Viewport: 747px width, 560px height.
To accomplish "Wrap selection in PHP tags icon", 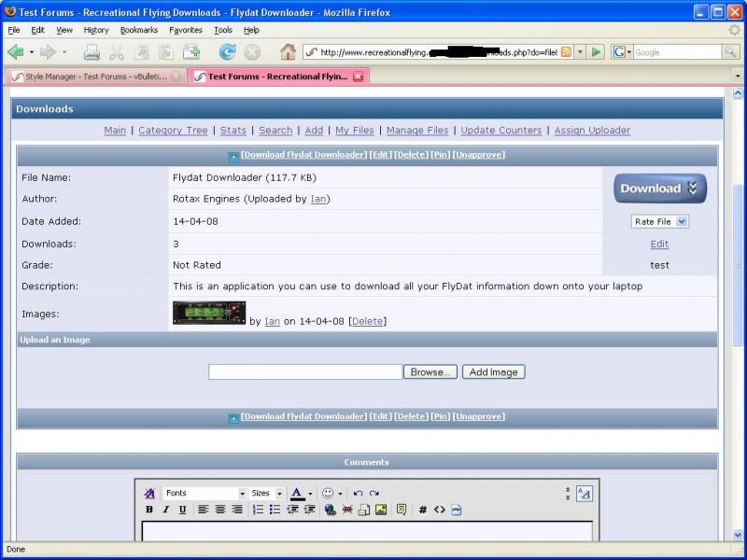I will [457, 510].
